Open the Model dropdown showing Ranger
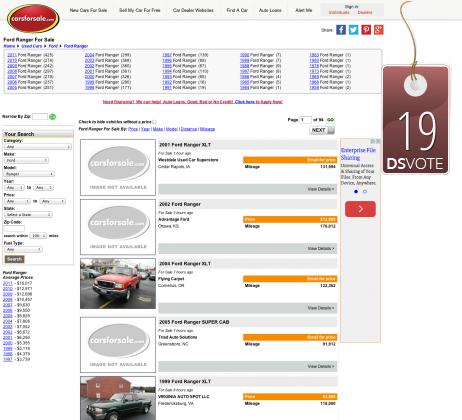462x420 pixels. coord(29,174)
